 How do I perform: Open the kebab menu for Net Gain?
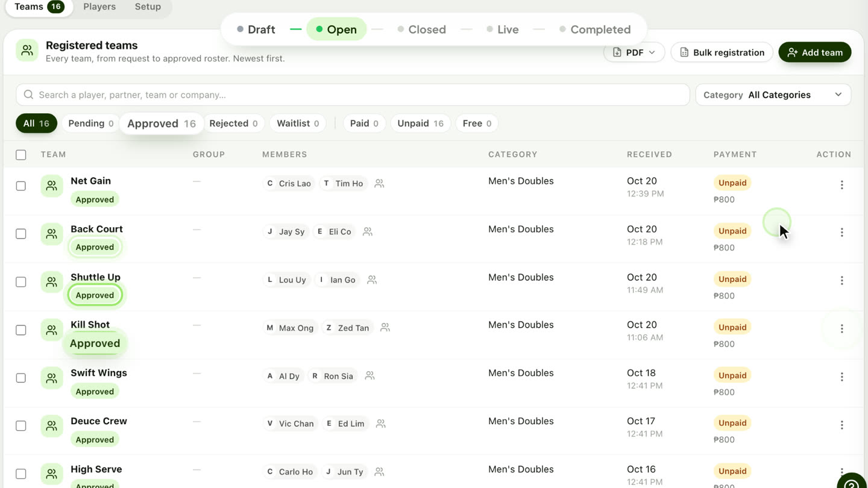point(841,185)
